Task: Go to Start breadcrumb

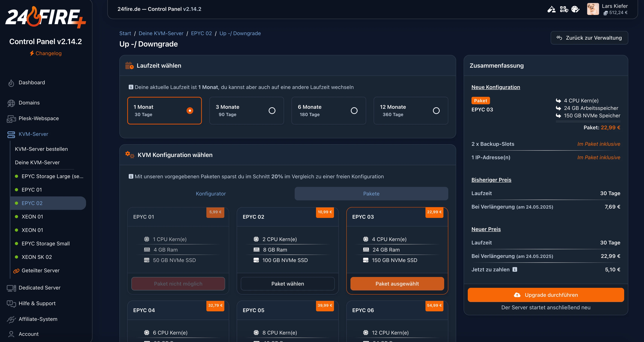Action: [x=125, y=33]
